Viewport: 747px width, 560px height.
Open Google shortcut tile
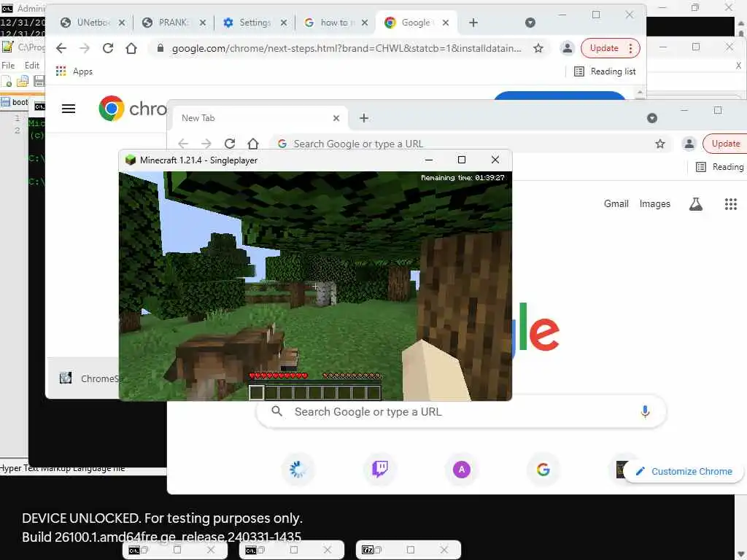coord(543,470)
